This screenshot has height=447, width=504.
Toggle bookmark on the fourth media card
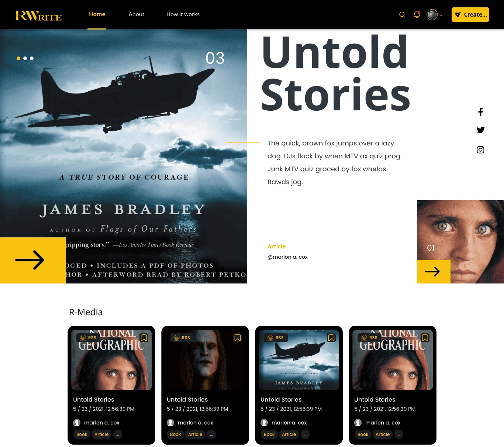[x=425, y=338]
